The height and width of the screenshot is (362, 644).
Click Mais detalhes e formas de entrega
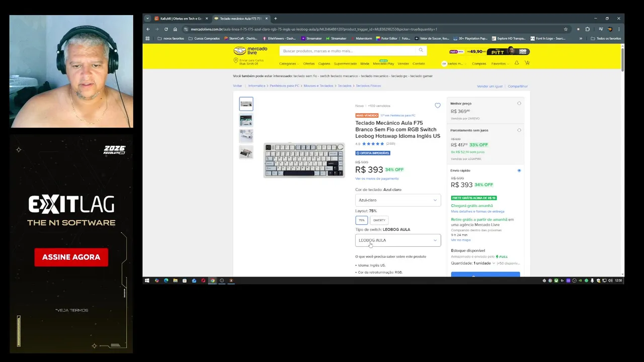pos(477,211)
